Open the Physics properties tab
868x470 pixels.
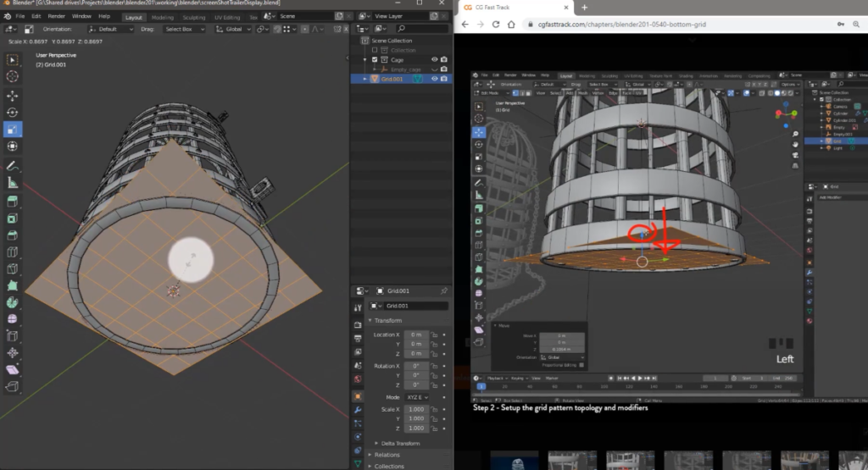tap(358, 437)
